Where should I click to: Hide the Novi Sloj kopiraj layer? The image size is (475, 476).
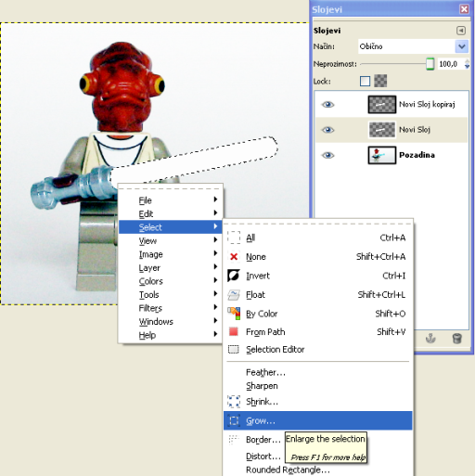[x=327, y=105]
